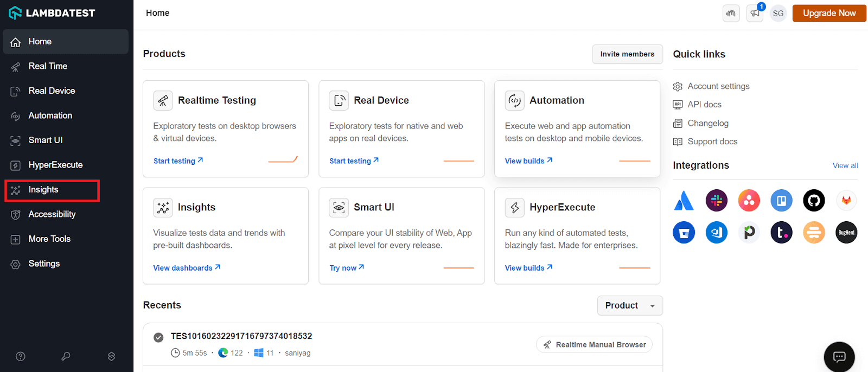868x372 pixels.
Task: Open the chat support widget
Action: [839, 356]
